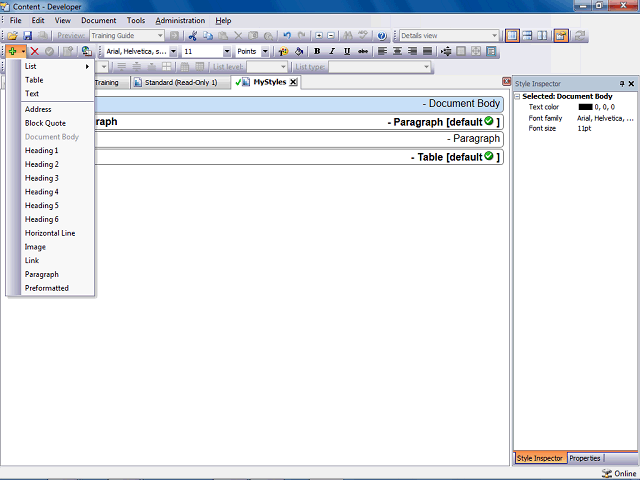Image resolution: width=640 pixels, height=480 pixels.
Task: Click the Strikethrough icon
Action: [362, 51]
